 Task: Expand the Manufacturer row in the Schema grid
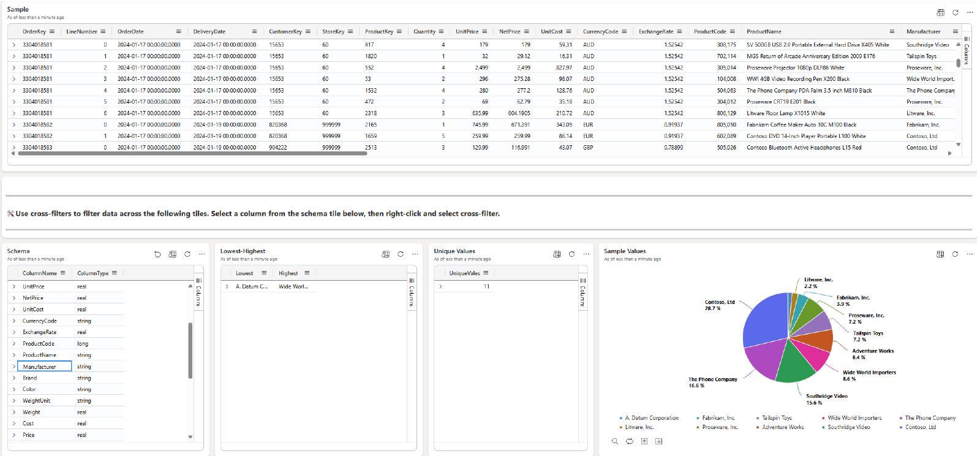14,367
